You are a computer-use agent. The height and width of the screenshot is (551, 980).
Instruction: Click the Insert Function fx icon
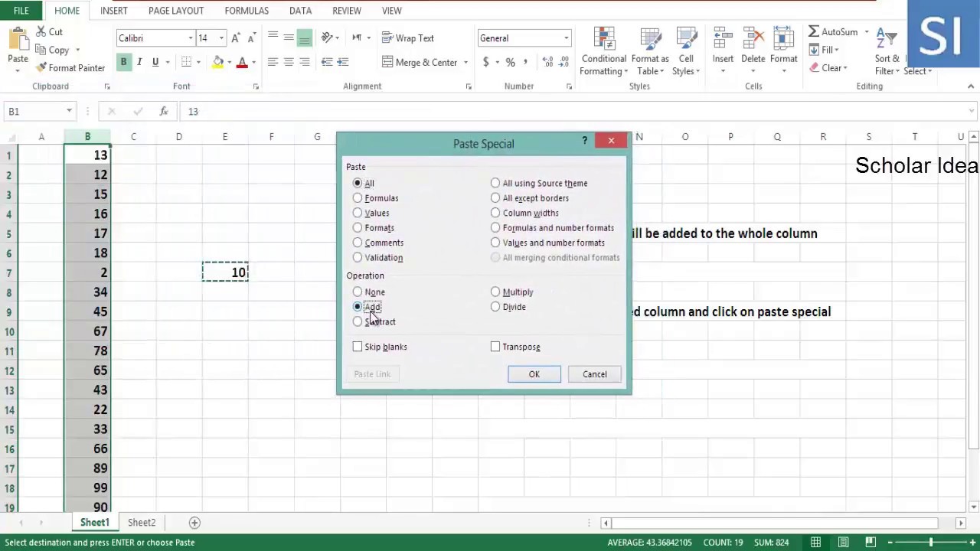[163, 112]
